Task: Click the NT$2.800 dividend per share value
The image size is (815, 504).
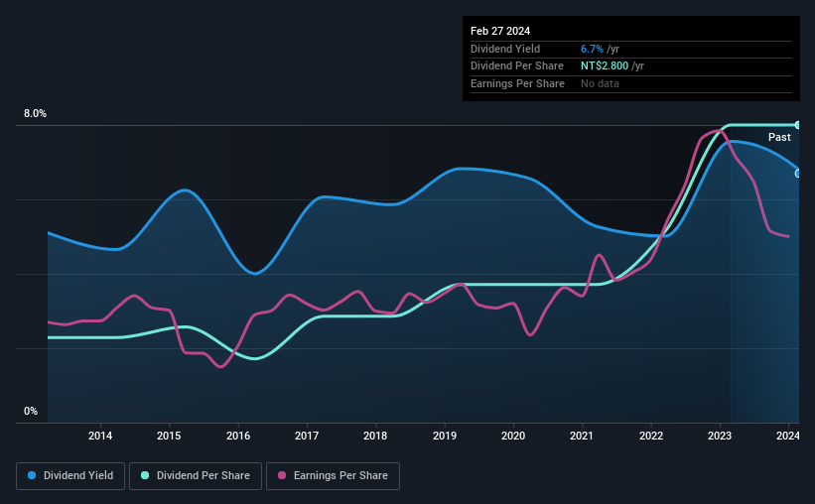Action: pos(605,66)
